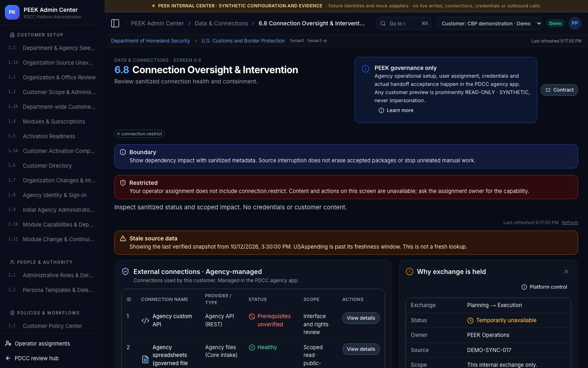The width and height of the screenshot is (588, 368).
Task: Click the Operator assignments people icon
Action: [8, 343]
